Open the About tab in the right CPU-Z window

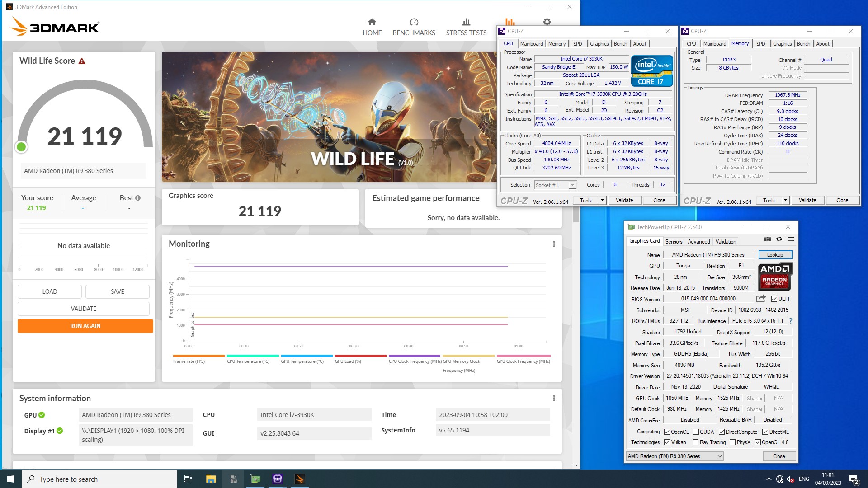(x=823, y=44)
